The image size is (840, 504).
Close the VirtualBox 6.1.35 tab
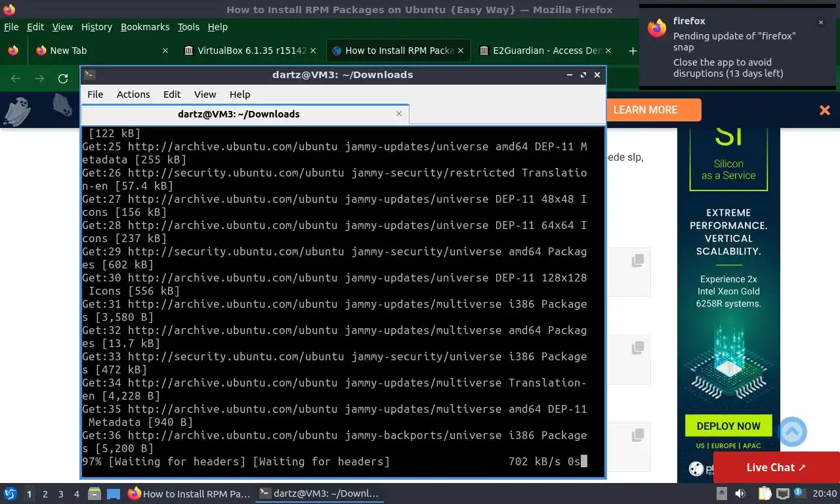tap(313, 51)
